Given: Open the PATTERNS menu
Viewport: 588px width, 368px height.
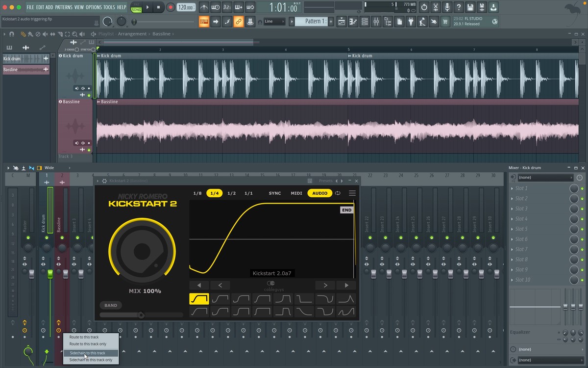Looking at the screenshot, I should (x=64, y=7).
